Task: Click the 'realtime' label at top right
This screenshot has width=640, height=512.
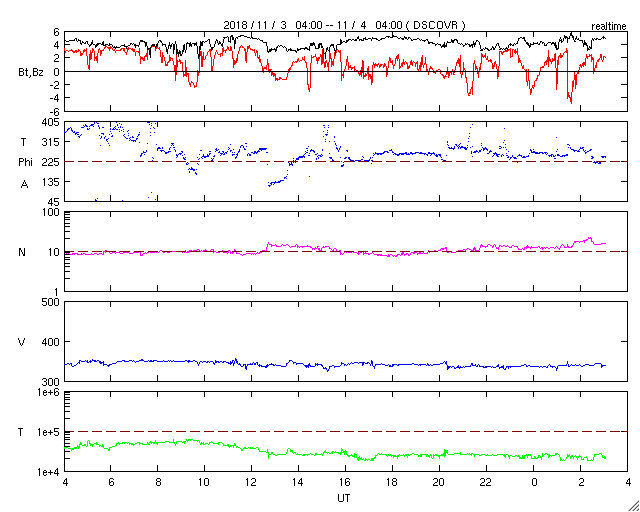Action: point(609,27)
